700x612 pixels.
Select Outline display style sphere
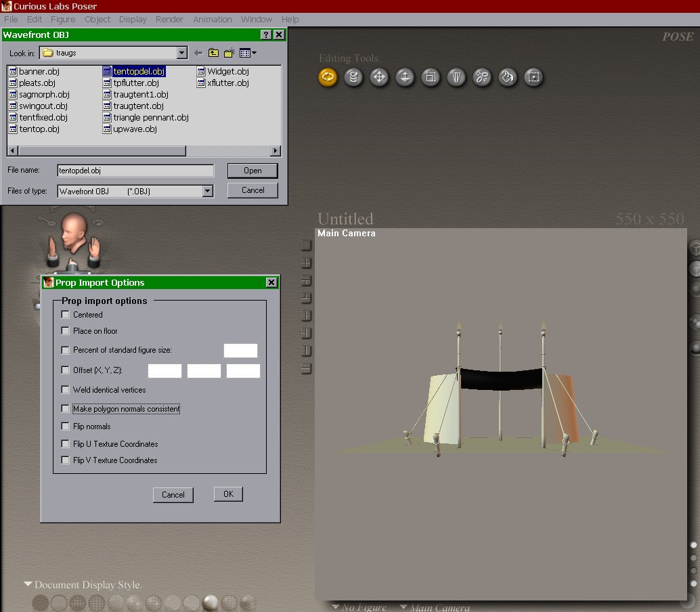point(59,603)
